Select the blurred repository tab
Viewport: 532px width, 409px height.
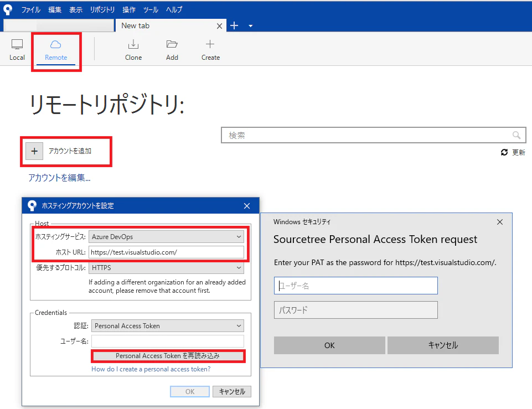(x=59, y=26)
